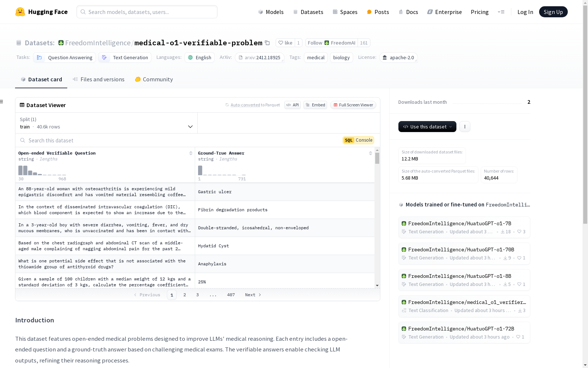Open Models in top navigation
The height and width of the screenshot is (368, 588).
click(x=271, y=12)
